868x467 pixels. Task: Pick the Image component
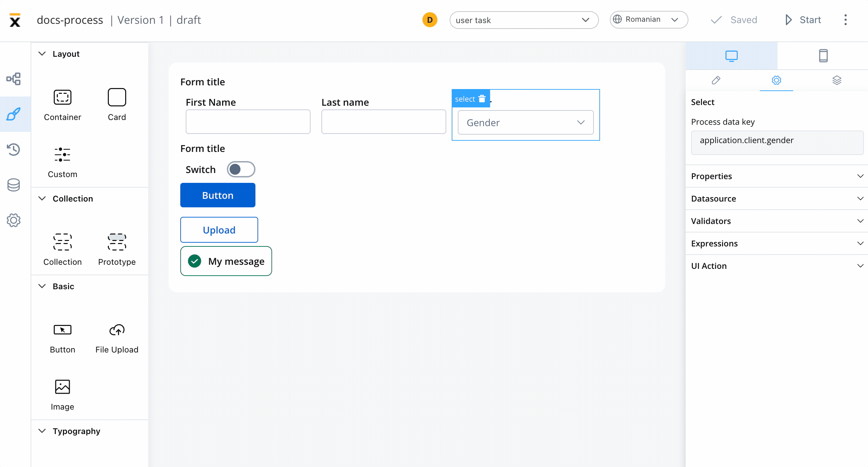click(x=63, y=395)
